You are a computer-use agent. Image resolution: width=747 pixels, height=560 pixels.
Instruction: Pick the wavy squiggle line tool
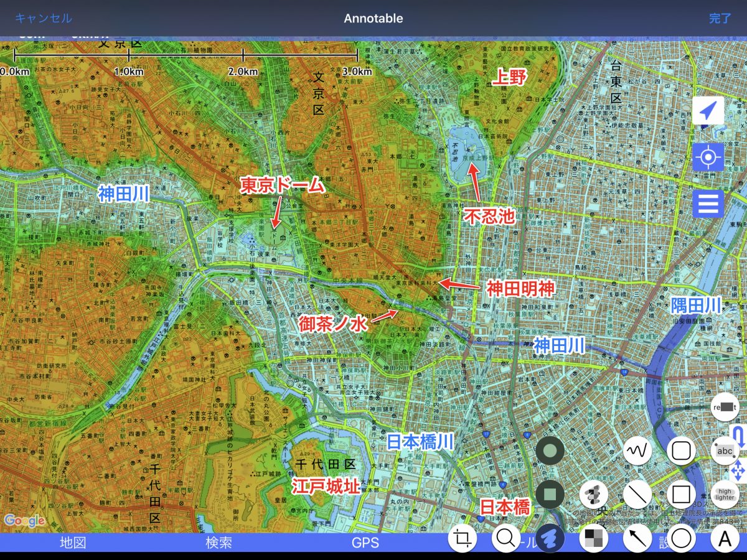pyautogui.click(x=637, y=450)
